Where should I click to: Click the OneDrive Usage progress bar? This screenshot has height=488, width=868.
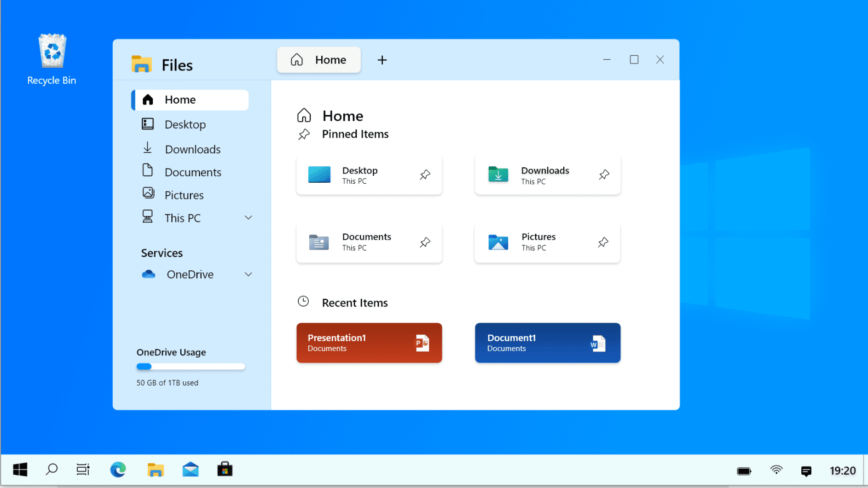click(191, 367)
